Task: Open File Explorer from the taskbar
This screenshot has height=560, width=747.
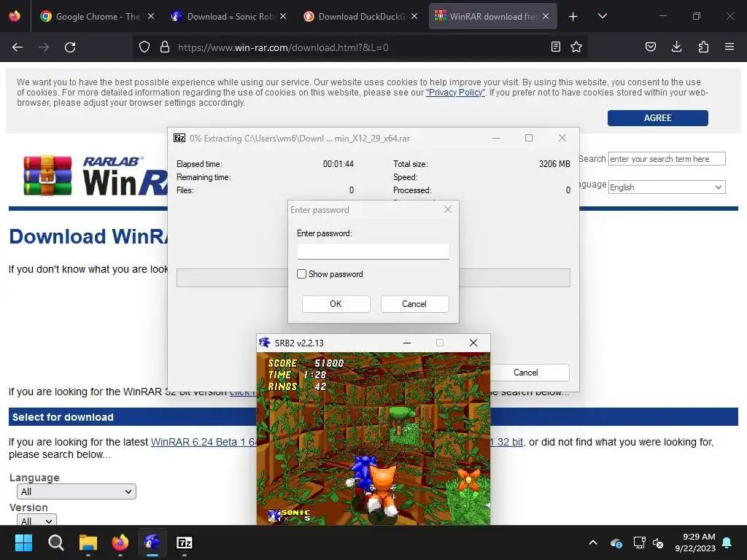Action: [88, 542]
